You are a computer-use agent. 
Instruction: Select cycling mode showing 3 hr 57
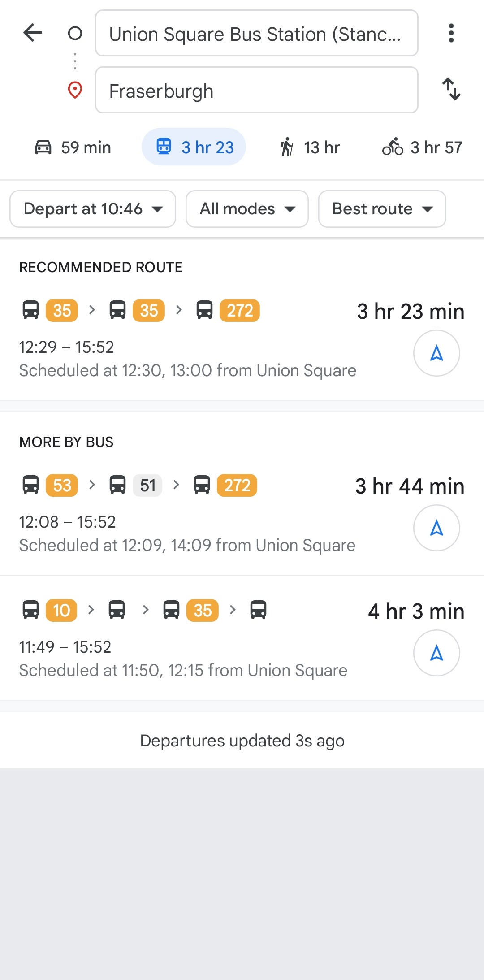point(422,147)
